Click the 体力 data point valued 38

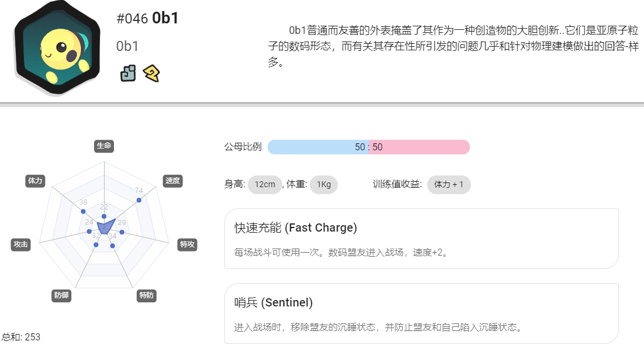(84, 212)
